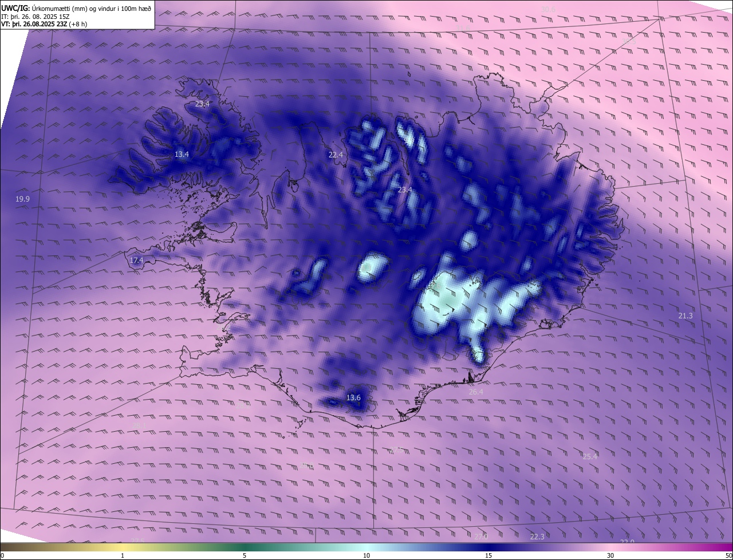Click the 'IT: þri. 26. 08. 2025 15Z' line
Image resolution: width=733 pixels, height=560 pixels.
click(36, 17)
